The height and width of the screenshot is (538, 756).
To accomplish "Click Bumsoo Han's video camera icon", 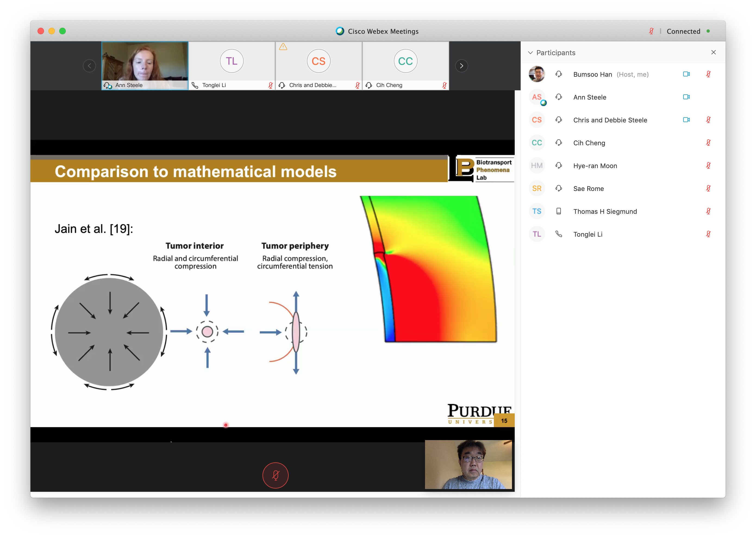I will (686, 74).
